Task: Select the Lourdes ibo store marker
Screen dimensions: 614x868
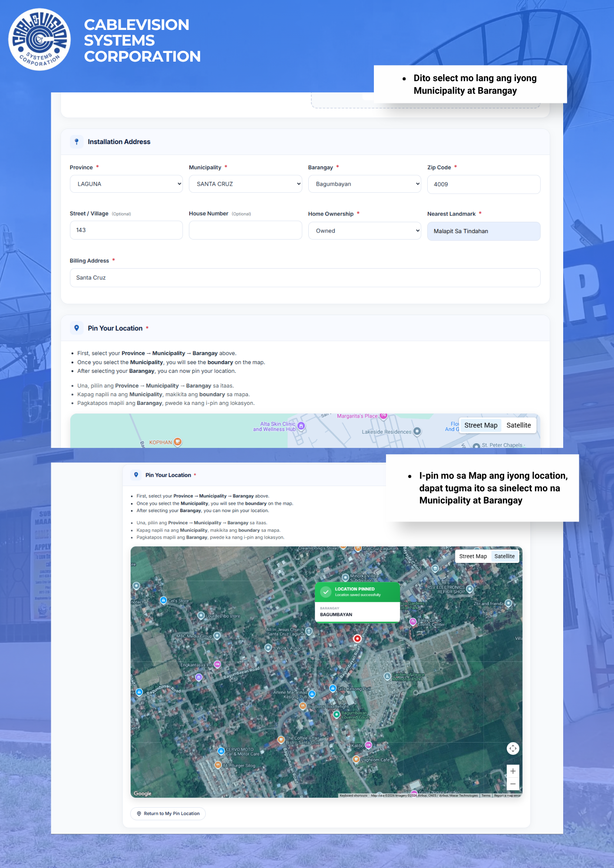Action: tap(201, 615)
